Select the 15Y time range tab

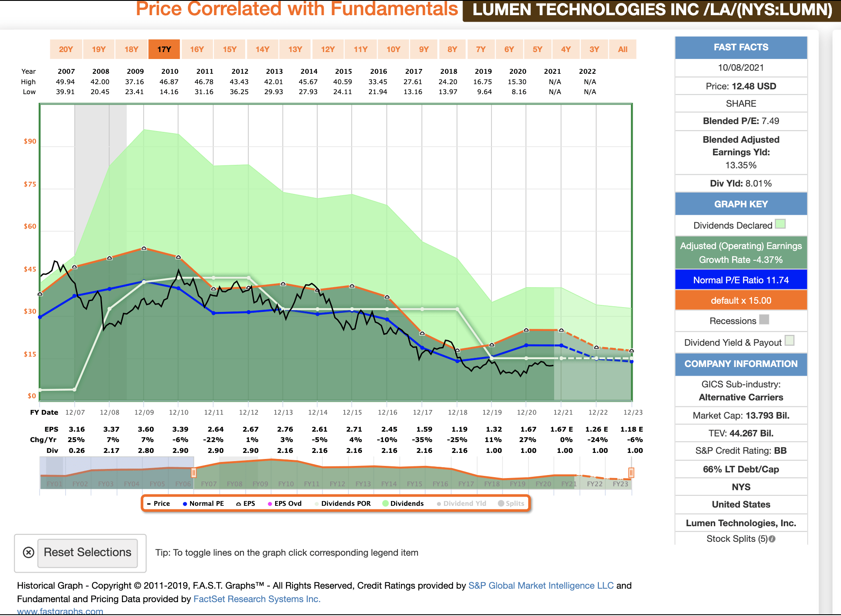click(230, 49)
